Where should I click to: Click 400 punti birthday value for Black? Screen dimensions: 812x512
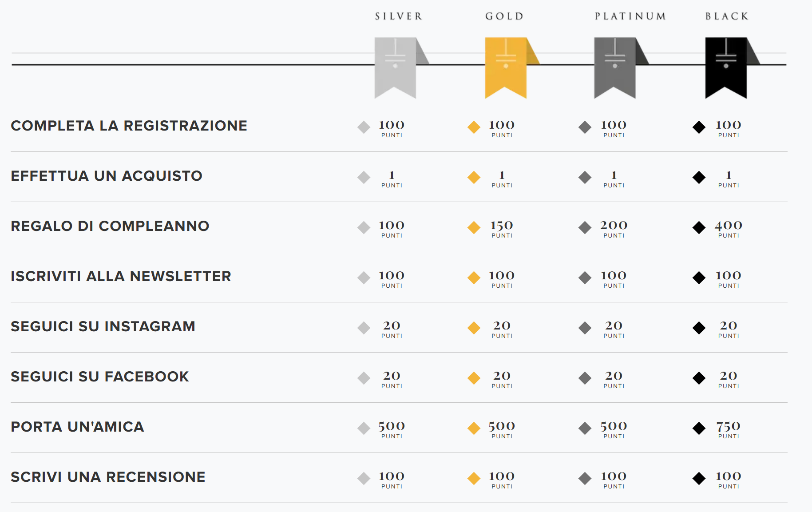pyautogui.click(x=728, y=229)
